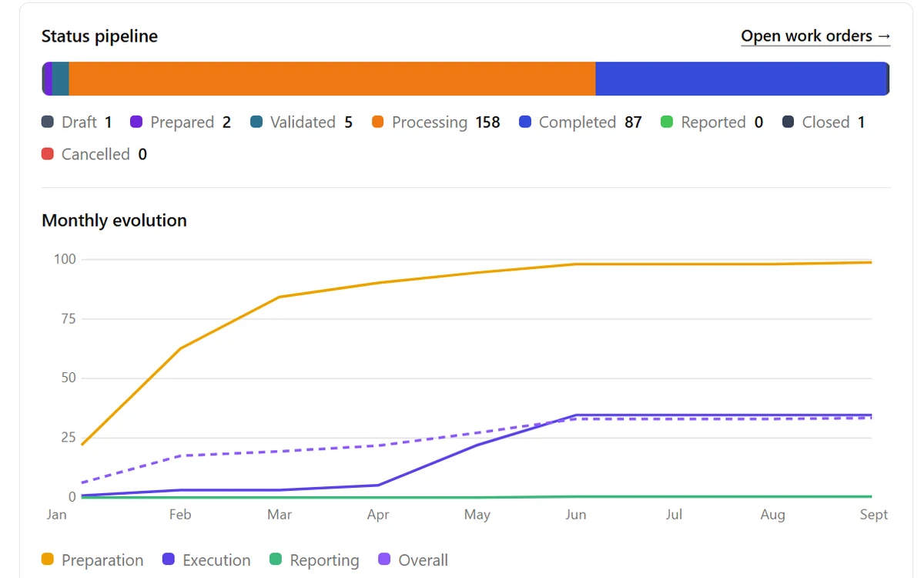The height and width of the screenshot is (578, 924).
Task: Click the Feb label on x-axis
Action: click(180, 514)
